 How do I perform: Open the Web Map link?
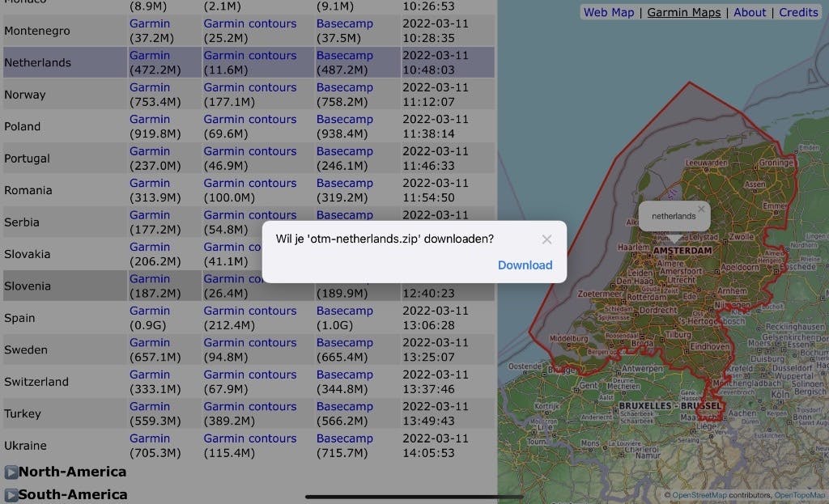pos(609,12)
